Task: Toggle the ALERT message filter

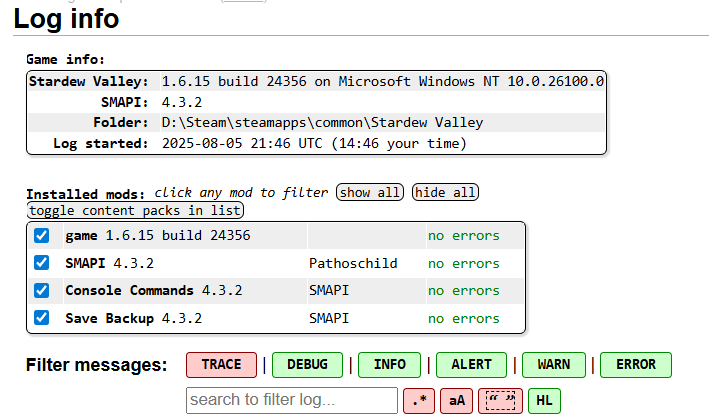Action: pyautogui.click(x=471, y=365)
